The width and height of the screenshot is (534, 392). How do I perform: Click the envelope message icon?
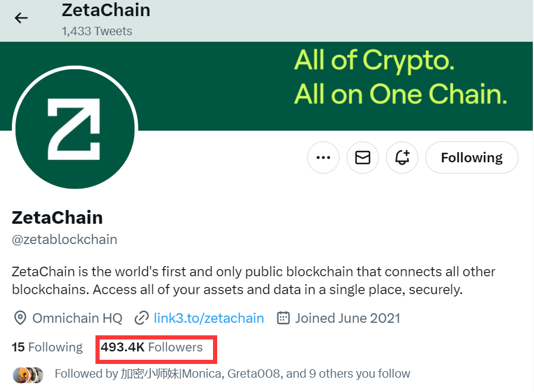(x=363, y=158)
